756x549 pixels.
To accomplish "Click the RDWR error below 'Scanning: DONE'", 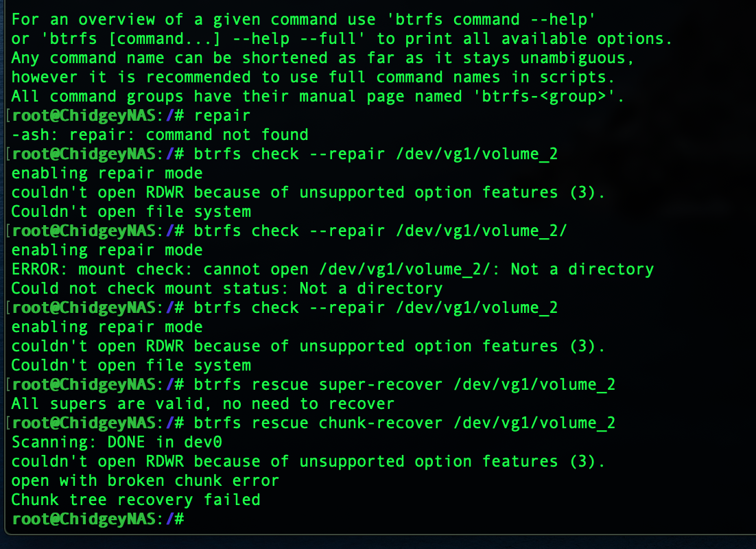I will (x=308, y=461).
